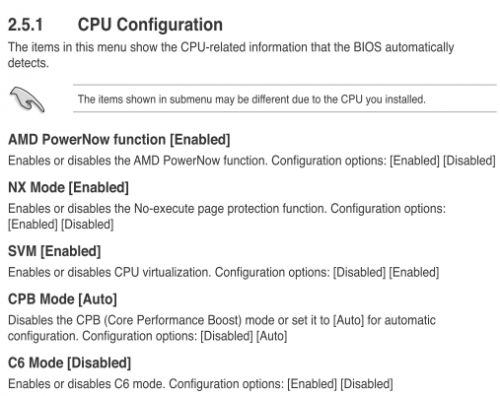This screenshot has height=396, width=500.
Task: Select the CPB Mode [Auto] heading
Action: pos(62,299)
